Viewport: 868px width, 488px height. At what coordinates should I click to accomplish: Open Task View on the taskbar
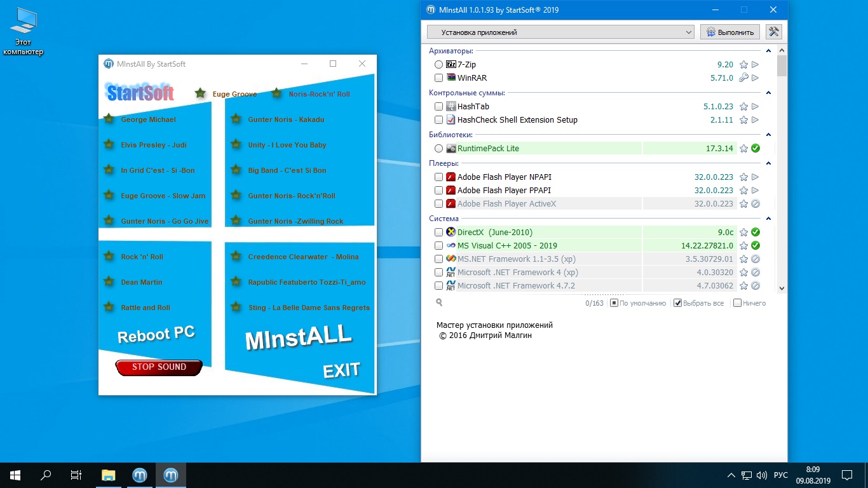[76, 475]
